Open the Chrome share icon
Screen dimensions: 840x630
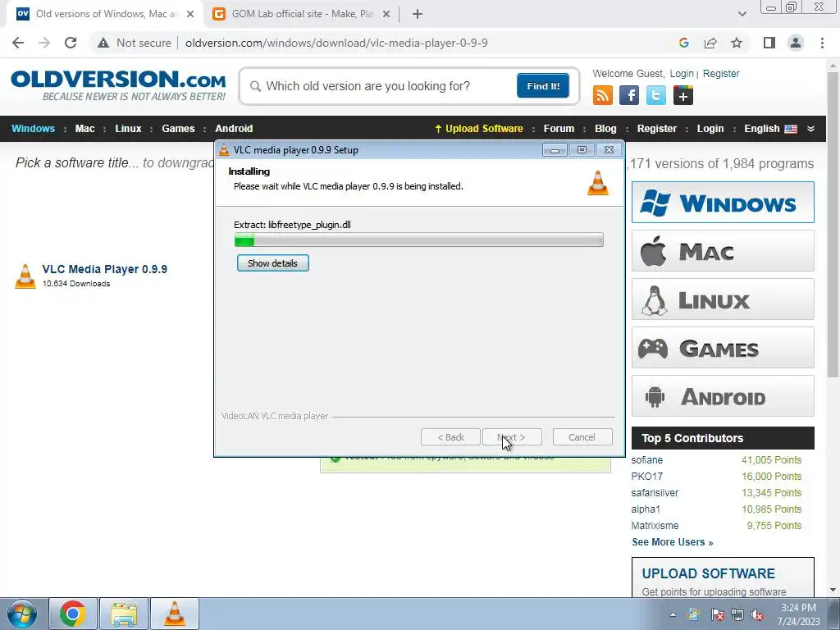point(710,43)
